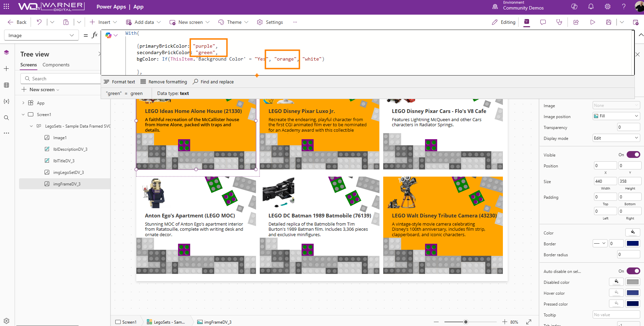Save the app with disk icon
Viewport: 644px width, 326px height.
[609, 22]
